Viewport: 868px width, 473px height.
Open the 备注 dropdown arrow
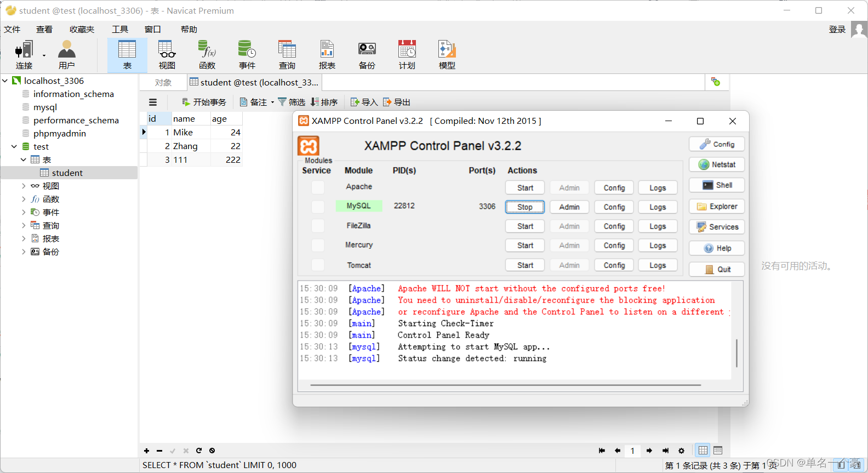click(x=272, y=102)
